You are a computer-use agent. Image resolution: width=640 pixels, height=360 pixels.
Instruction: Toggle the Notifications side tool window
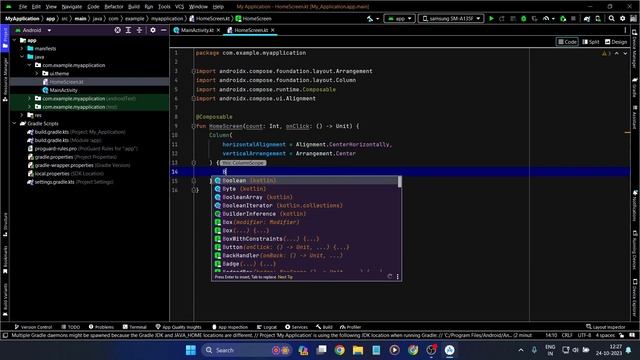click(635, 206)
